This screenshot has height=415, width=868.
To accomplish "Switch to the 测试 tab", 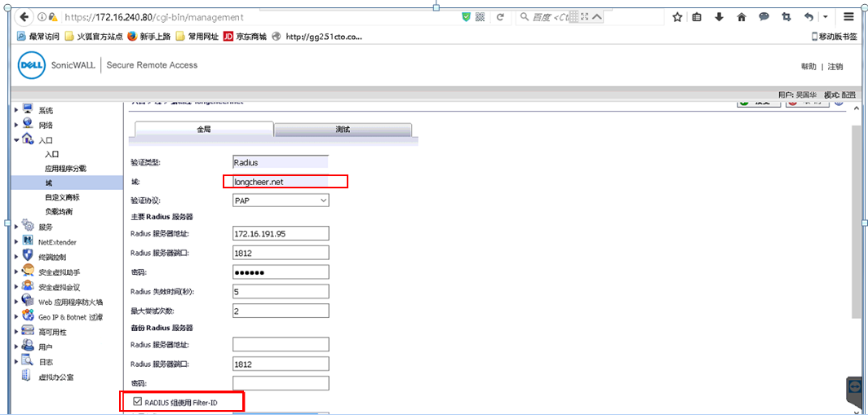I will pyautogui.click(x=343, y=130).
